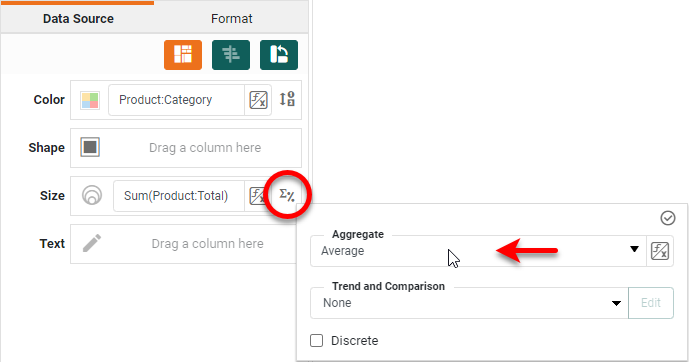Click the Shape square icon

[90, 147]
